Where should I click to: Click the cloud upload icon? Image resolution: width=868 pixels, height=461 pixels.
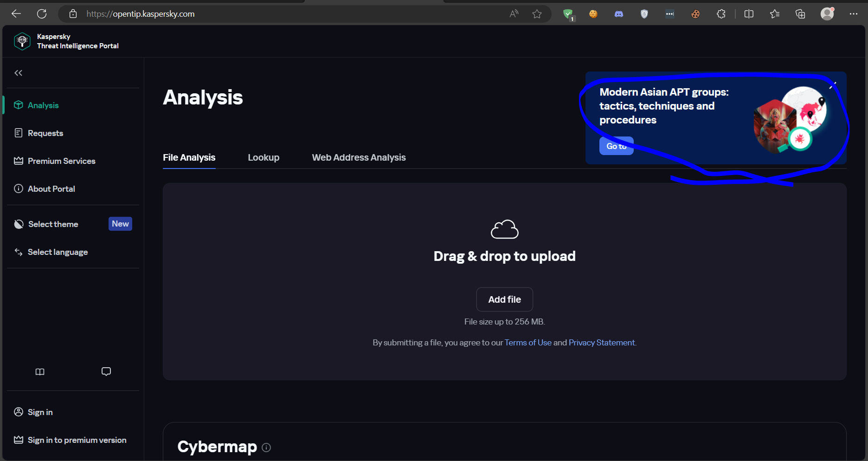pos(504,229)
